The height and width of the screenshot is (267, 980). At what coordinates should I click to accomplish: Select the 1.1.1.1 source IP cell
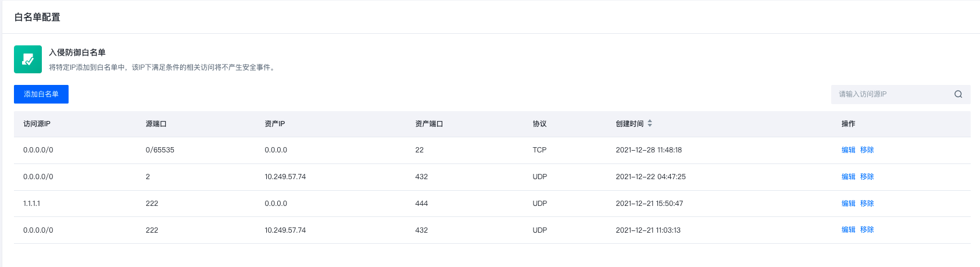[x=32, y=204]
